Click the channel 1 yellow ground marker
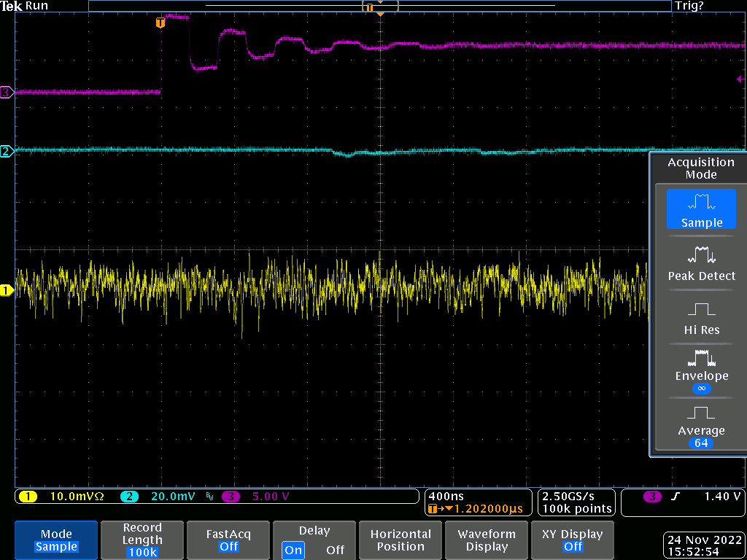 (7, 291)
